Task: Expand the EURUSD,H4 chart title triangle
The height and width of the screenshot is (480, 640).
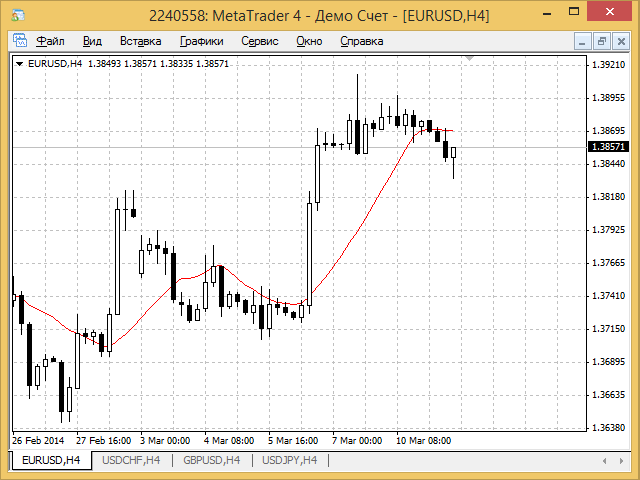Action: pos(19,64)
